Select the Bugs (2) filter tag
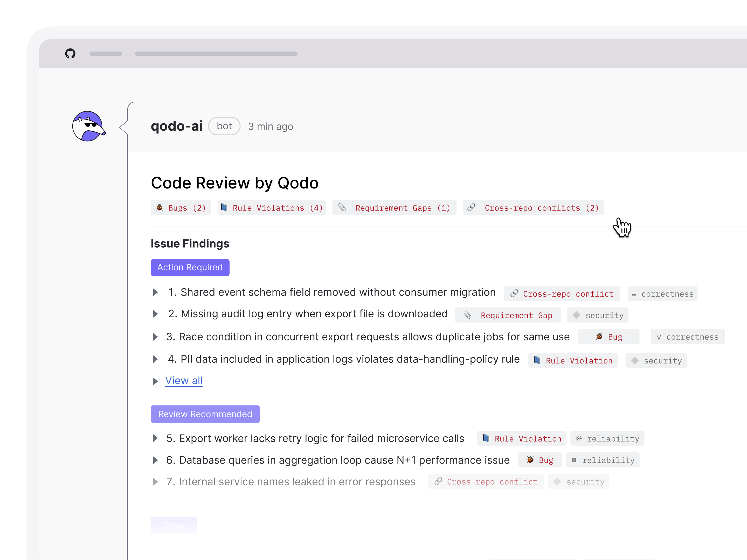The height and width of the screenshot is (560, 747). tap(181, 208)
